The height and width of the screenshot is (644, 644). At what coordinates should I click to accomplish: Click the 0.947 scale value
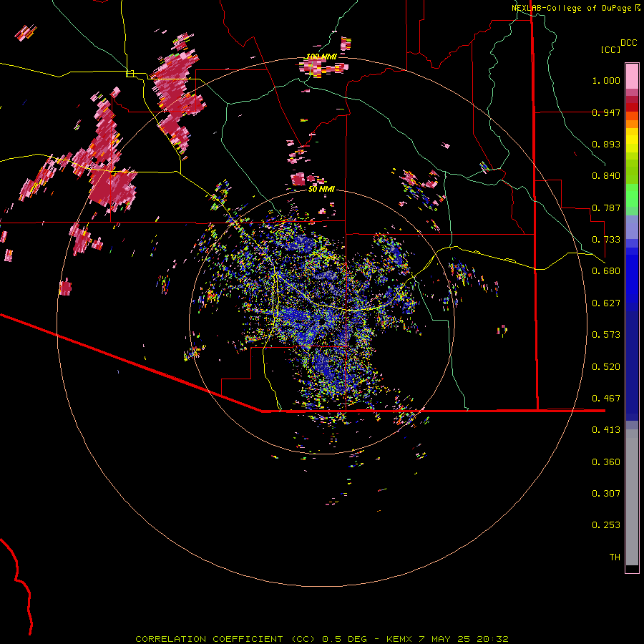(606, 112)
